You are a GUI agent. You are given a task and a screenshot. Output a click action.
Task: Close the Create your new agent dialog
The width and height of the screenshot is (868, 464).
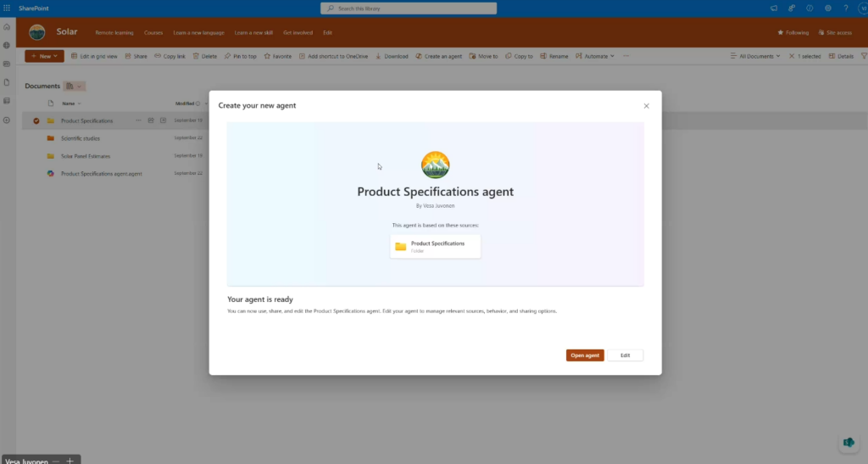pyautogui.click(x=646, y=106)
